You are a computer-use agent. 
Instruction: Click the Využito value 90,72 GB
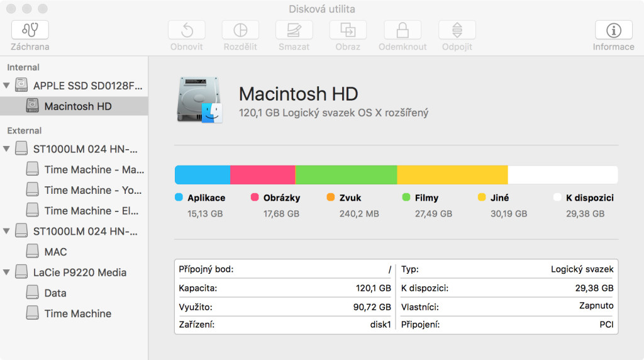[x=372, y=307]
